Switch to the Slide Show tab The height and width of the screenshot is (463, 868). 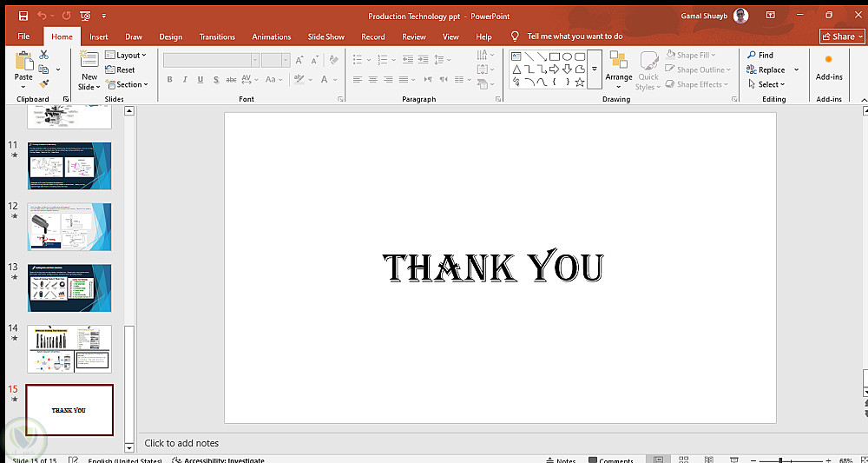(326, 36)
